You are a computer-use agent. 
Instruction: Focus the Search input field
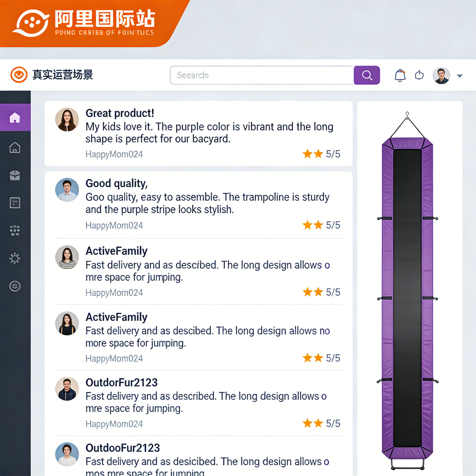pyautogui.click(x=262, y=75)
